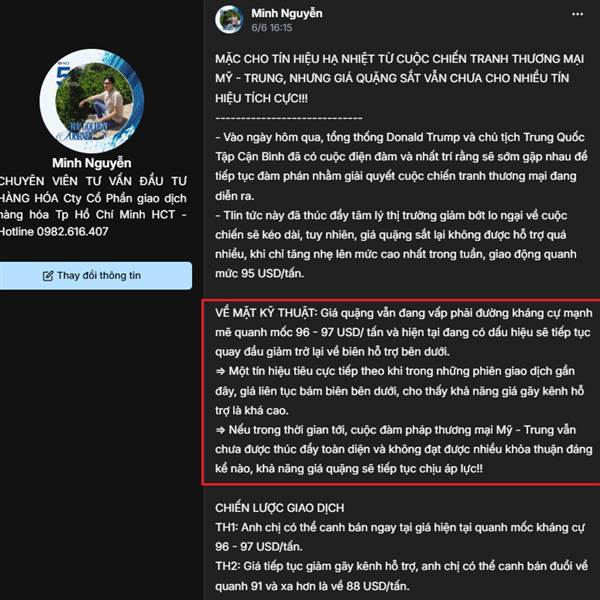Viewport: 600px width, 600px height.
Task: Click the TH2 trading scenario line
Action: [401, 576]
